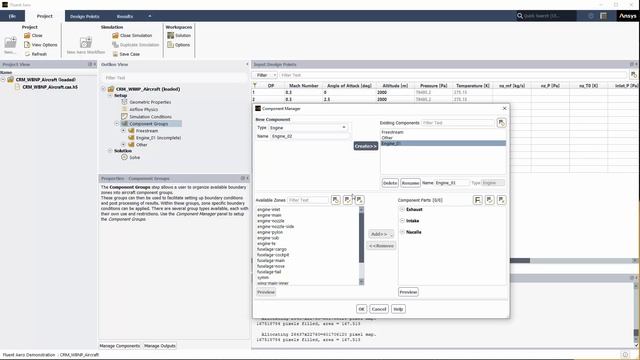640x360 pixels.
Task: Click the Close project folder icon
Action: [x=27, y=36]
